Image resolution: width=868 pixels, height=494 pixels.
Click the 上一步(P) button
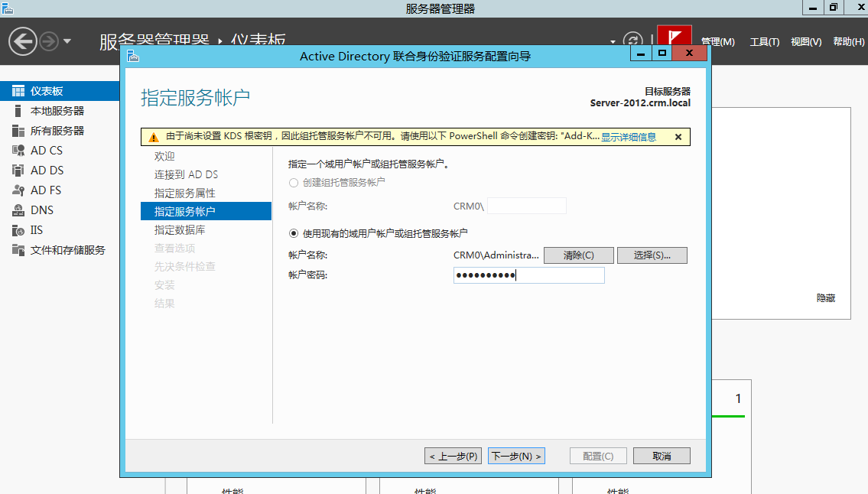(x=453, y=456)
